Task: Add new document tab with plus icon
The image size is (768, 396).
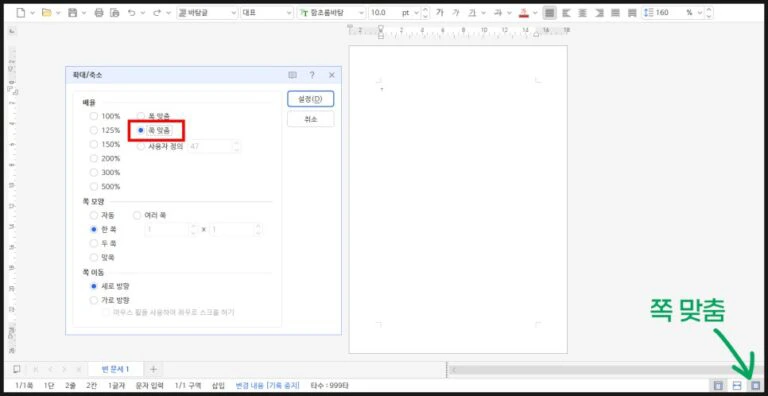Action: 153,369
